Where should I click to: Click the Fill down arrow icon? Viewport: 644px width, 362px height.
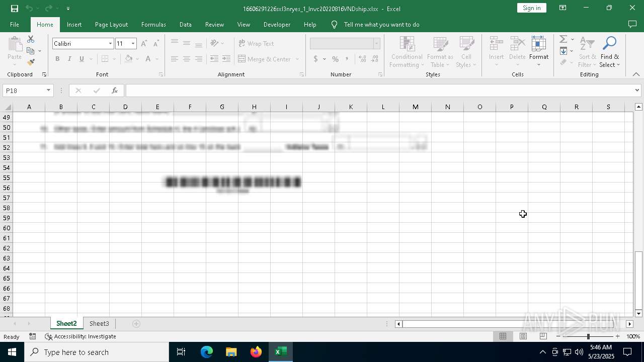click(563, 51)
